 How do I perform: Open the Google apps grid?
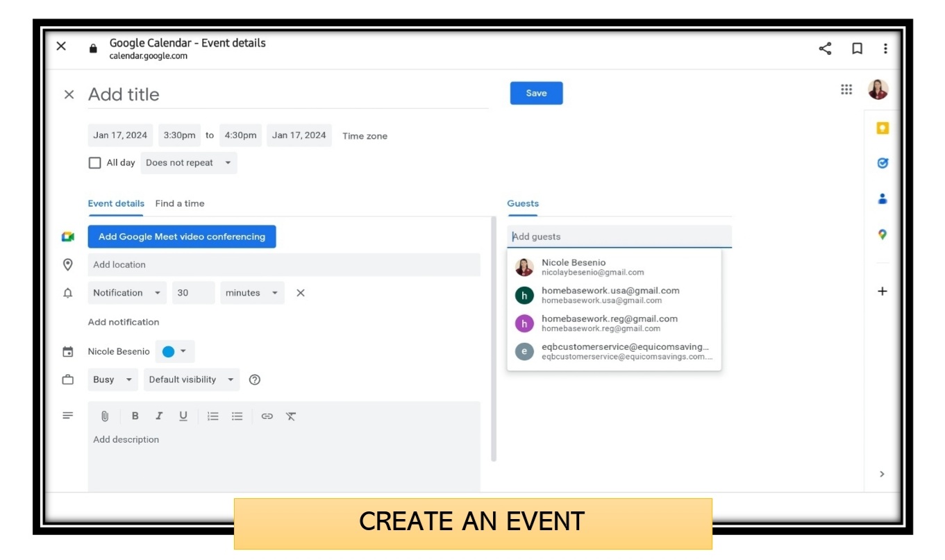coord(846,90)
